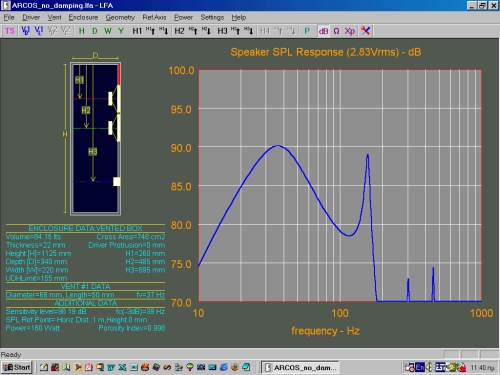
Task: Open the Ref.Axis menu
Action: click(x=154, y=17)
